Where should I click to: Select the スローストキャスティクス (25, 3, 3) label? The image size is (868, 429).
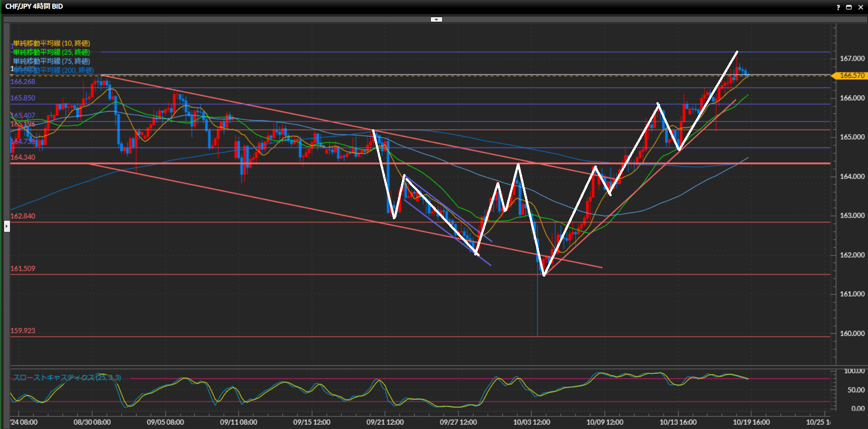click(x=66, y=378)
